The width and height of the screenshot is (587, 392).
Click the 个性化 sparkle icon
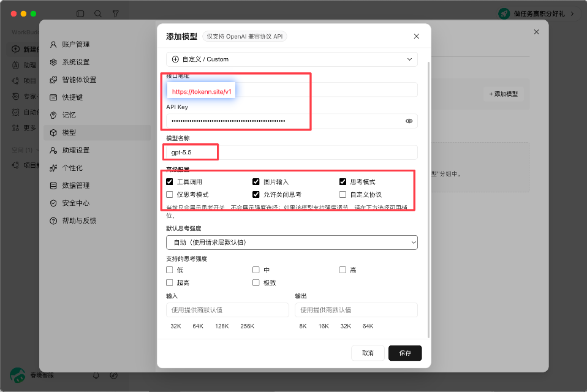point(53,168)
